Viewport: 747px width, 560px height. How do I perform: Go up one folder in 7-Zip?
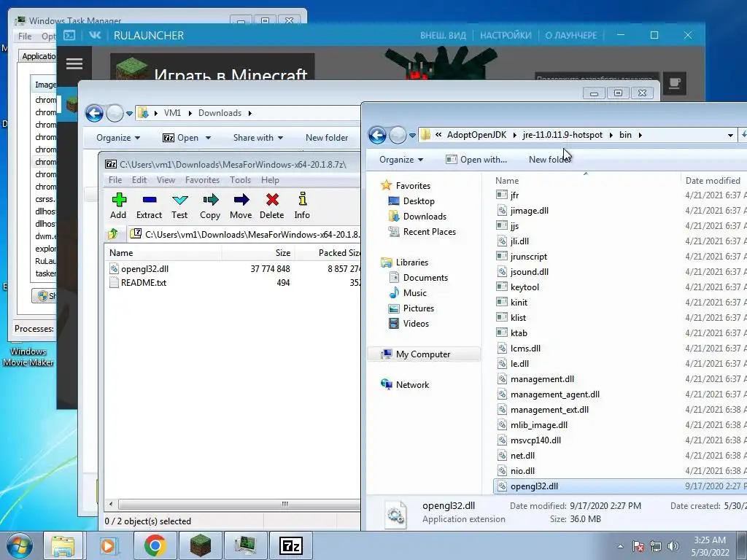coord(113,234)
